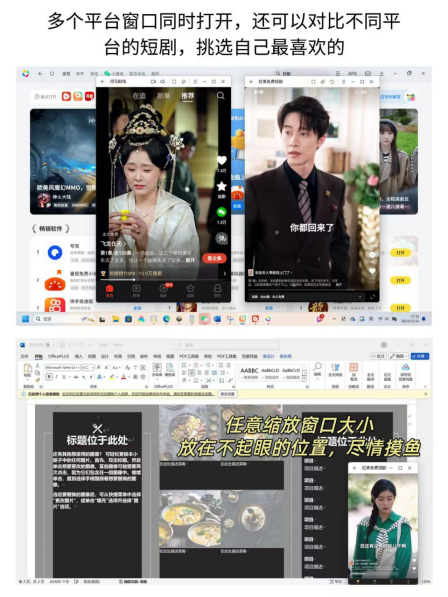Viewport: 448px width, 597px height.
Task: Expand the episode bar arrow in 红果 window
Action: (360, 297)
